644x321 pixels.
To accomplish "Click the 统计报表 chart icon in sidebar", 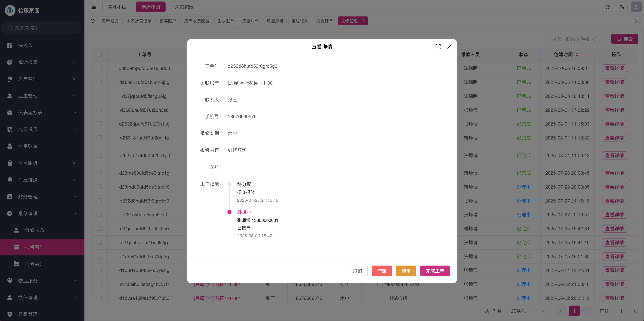I will 10,62.
